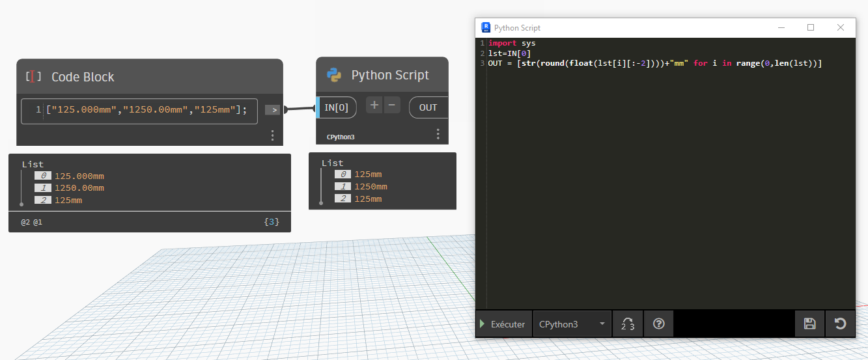Maximize the Python Script editor window
This screenshot has width=868, height=360.
point(811,27)
